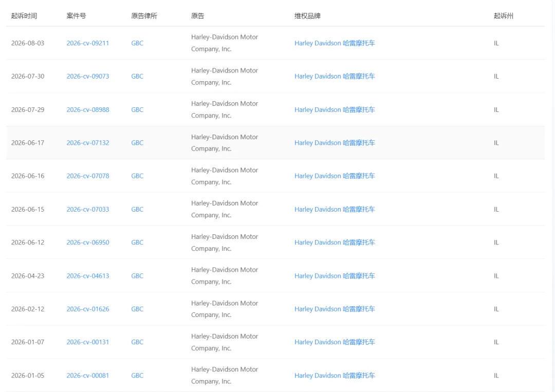555x392 pixels.
Task: Open case number 2026-cv-07132
Action: point(88,143)
